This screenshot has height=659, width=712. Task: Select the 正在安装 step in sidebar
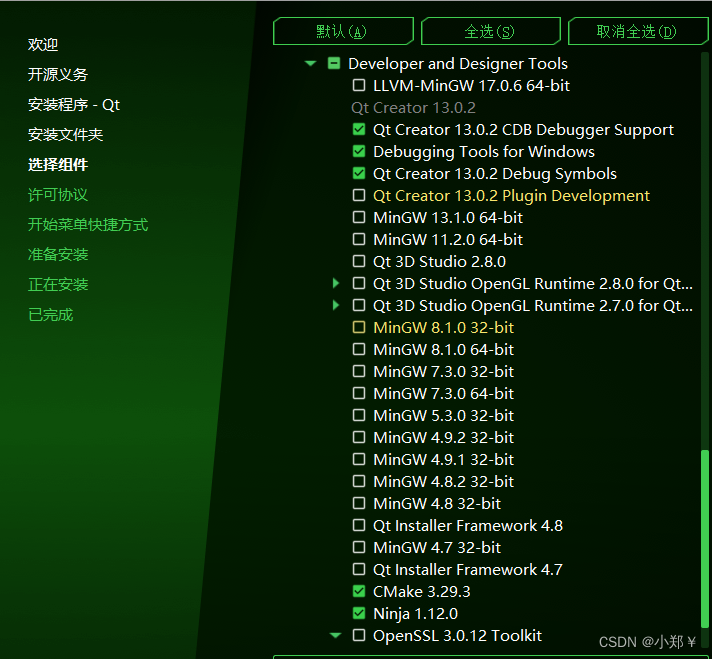pyautogui.click(x=58, y=285)
